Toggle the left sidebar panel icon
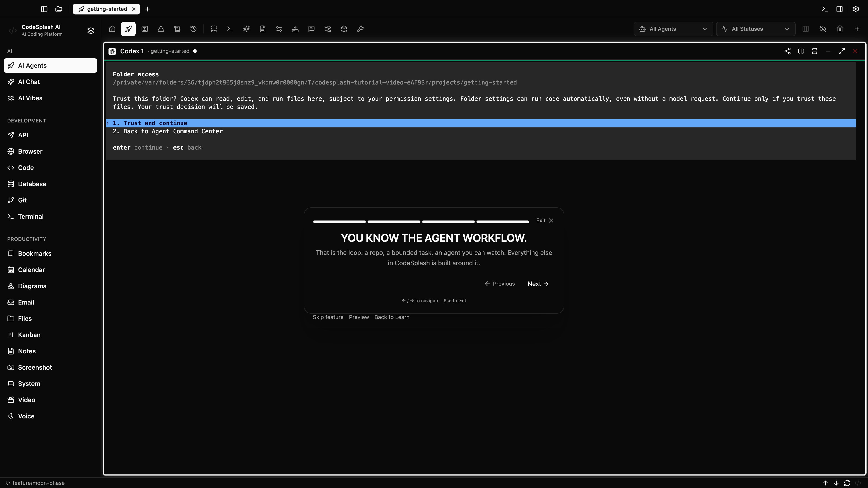 click(44, 9)
